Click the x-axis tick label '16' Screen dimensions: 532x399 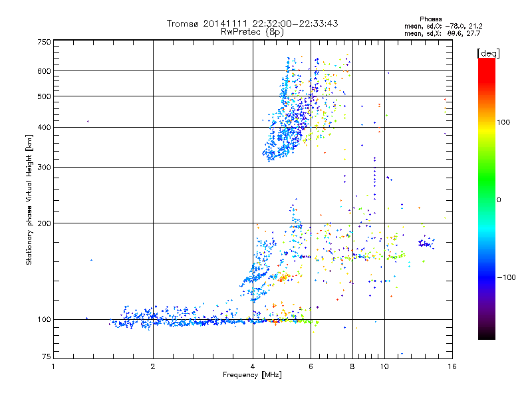(452, 366)
